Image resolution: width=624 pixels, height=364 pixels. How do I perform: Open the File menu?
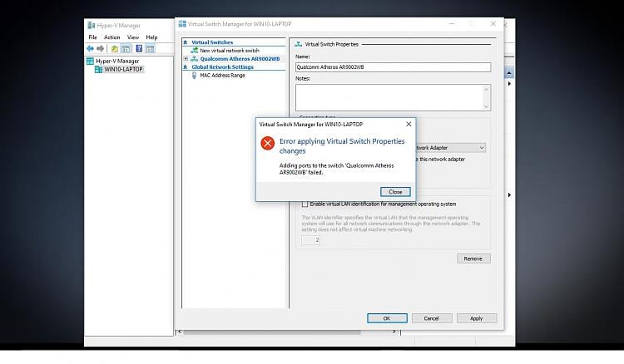point(92,37)
